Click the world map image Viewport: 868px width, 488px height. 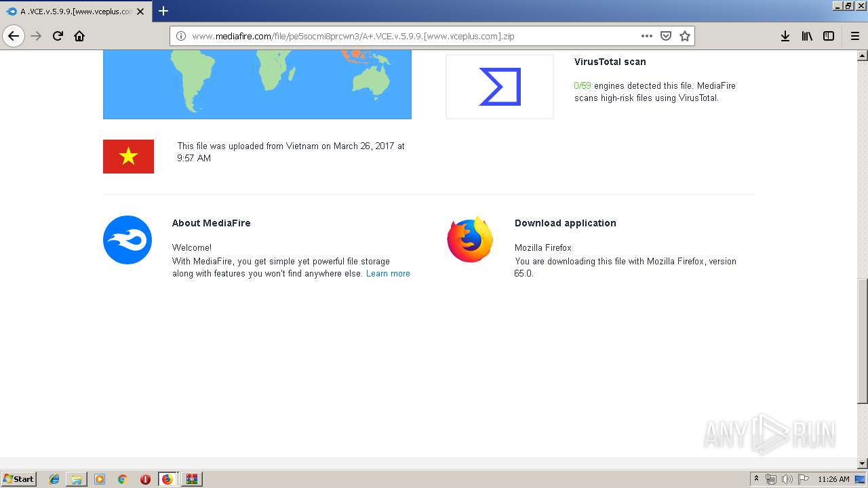257,84
